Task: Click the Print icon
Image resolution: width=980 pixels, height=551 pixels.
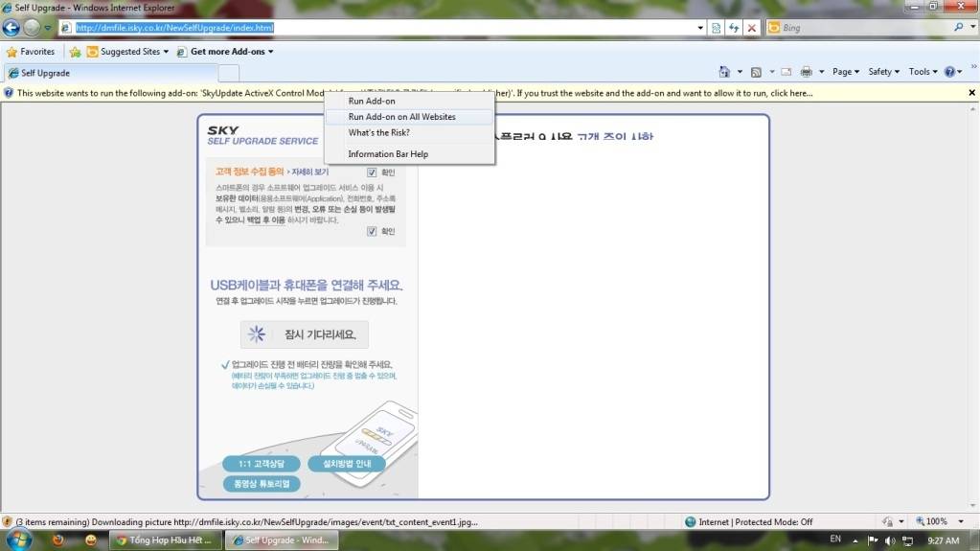Action: point(807,72)
